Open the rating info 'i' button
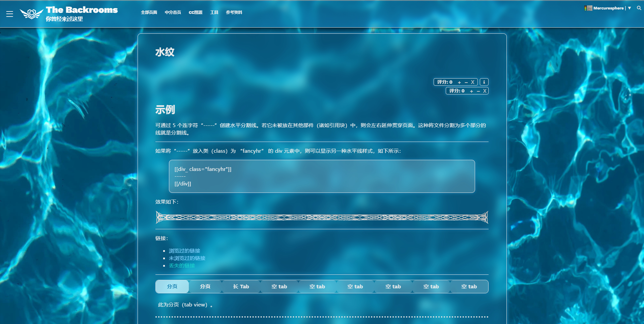The width and height of the screenshot is (644, 324). pyautogui.click(x=484, y=82)
